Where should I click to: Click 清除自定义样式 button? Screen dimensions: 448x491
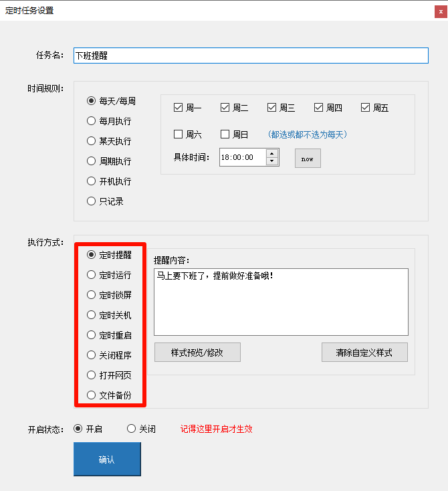point(364,353)
